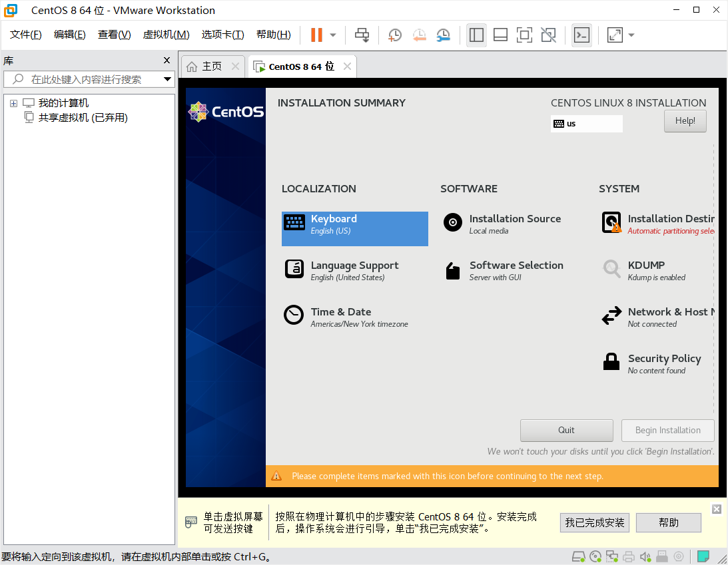
Task: Click the USB device status icon
Action: (x=662, y=556)
